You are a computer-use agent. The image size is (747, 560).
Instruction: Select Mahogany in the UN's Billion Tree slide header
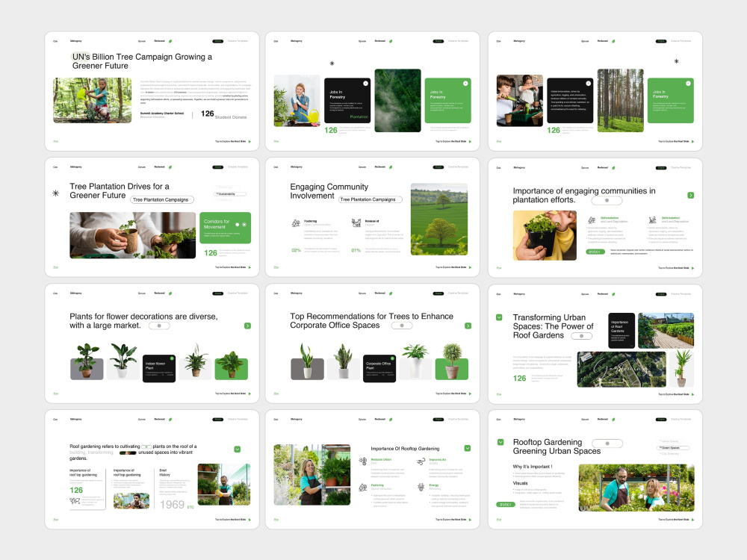pyautogui.click(x=75, y=41)
